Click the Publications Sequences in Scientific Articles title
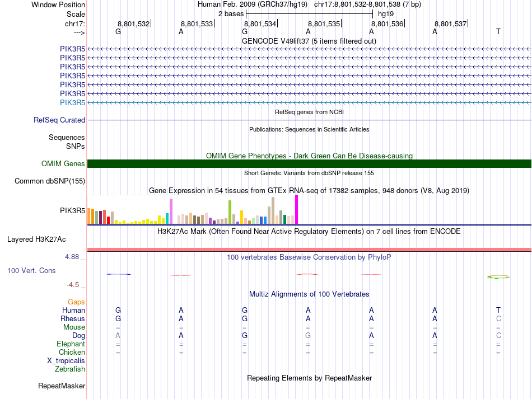The image size is (532, 399). [309, 129]
